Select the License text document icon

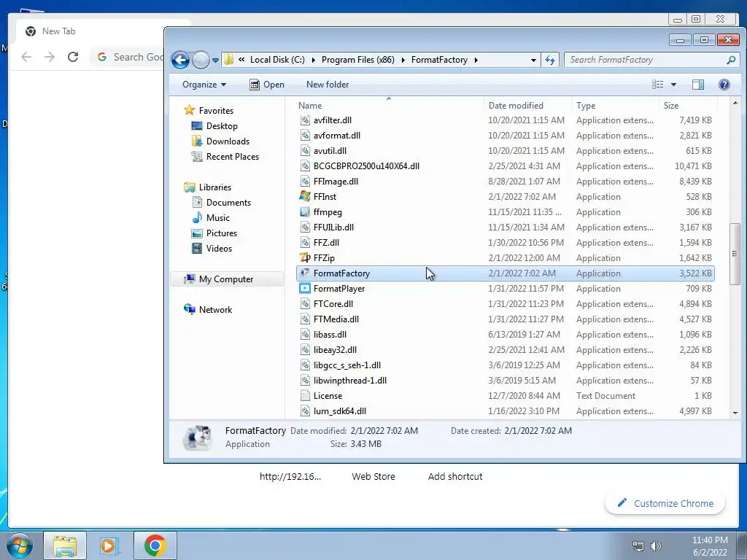point(305,396)
